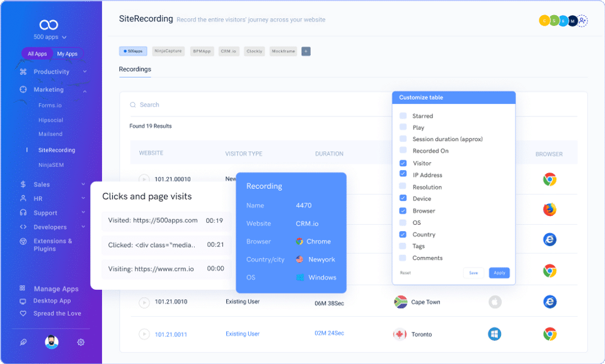Check the Resolution checkbox
The image size is (605, 364).
(403, 186)
